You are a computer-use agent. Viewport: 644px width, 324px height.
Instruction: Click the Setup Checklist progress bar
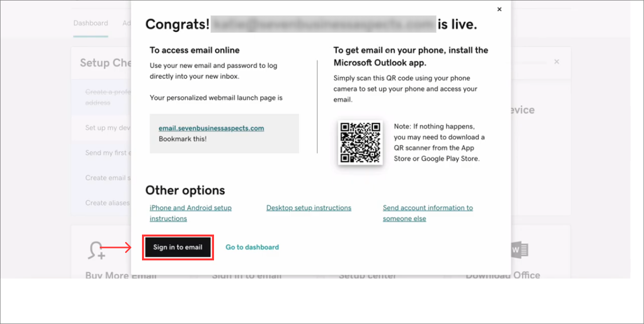coord(528,63)
